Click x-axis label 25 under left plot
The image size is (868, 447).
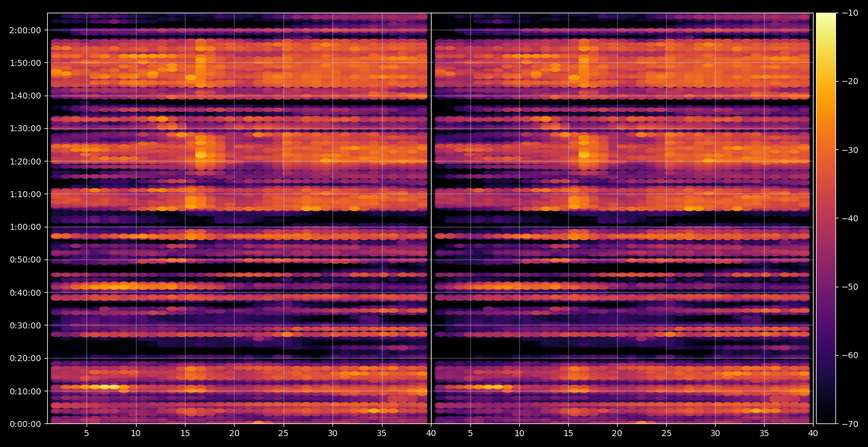(x=283, y=434)
